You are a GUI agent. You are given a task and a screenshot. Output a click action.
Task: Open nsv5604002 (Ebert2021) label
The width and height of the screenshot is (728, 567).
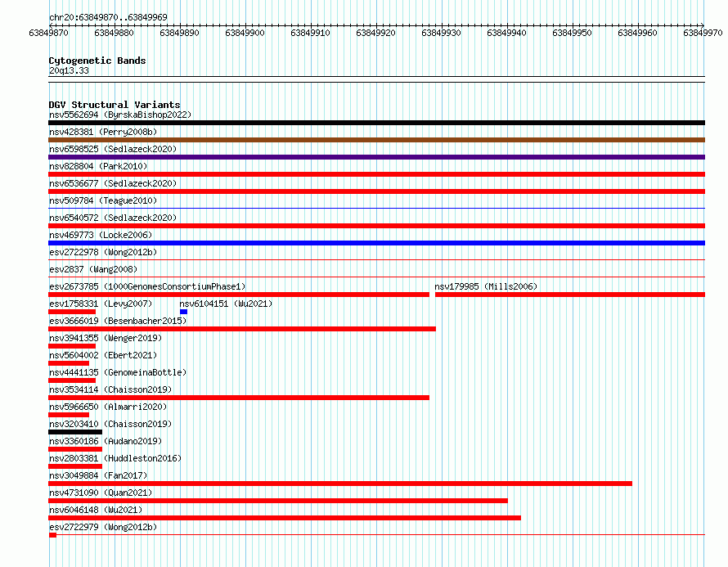click(103, 355)
